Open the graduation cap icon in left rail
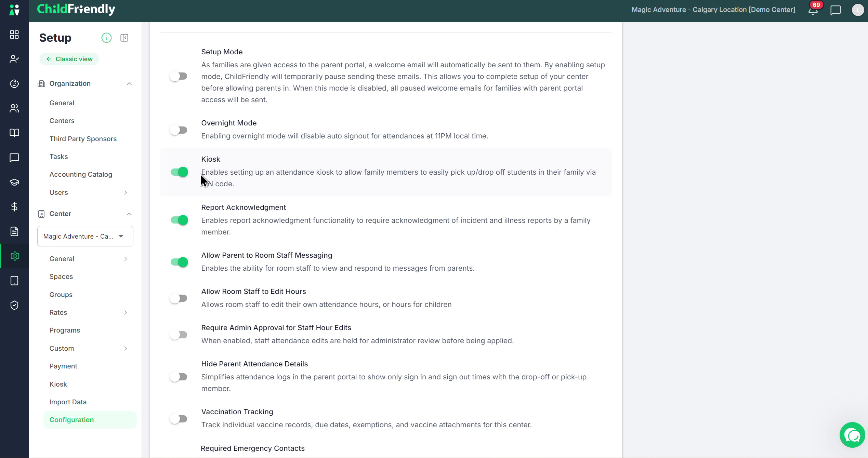868x458 pixels. 14,182
